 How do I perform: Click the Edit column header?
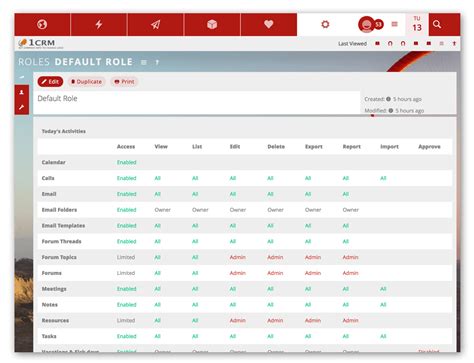click(235, 147)
